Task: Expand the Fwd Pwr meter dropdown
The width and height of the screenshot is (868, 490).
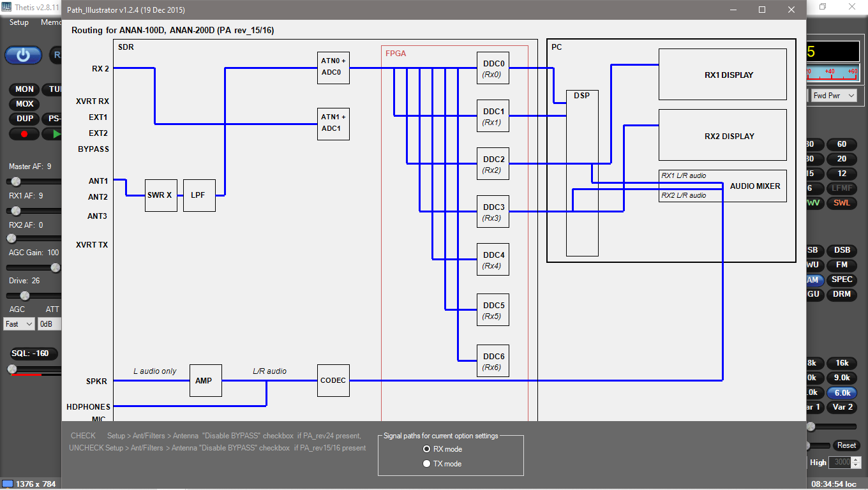Action: (x=834, y=96)
